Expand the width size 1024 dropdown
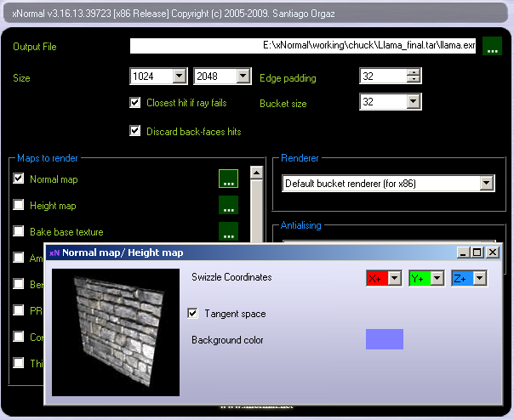The height and width of the screenshot is (420, 514). (179, 77)
